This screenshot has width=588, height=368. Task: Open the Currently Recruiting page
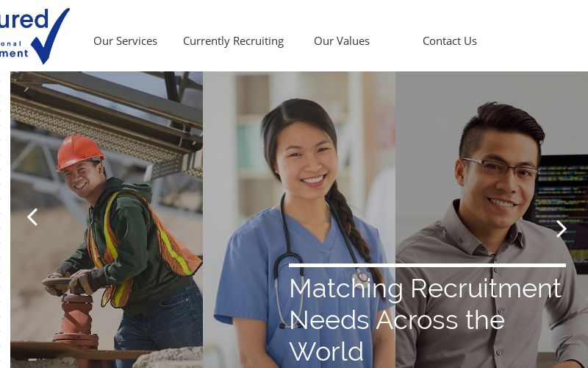tap(233, 41)
